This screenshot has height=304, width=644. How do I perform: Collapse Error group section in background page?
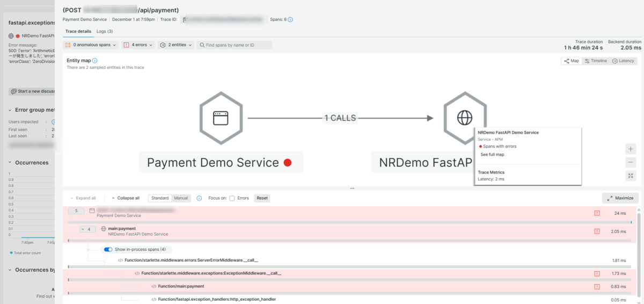pyautogui.click(x=11, y=110)
